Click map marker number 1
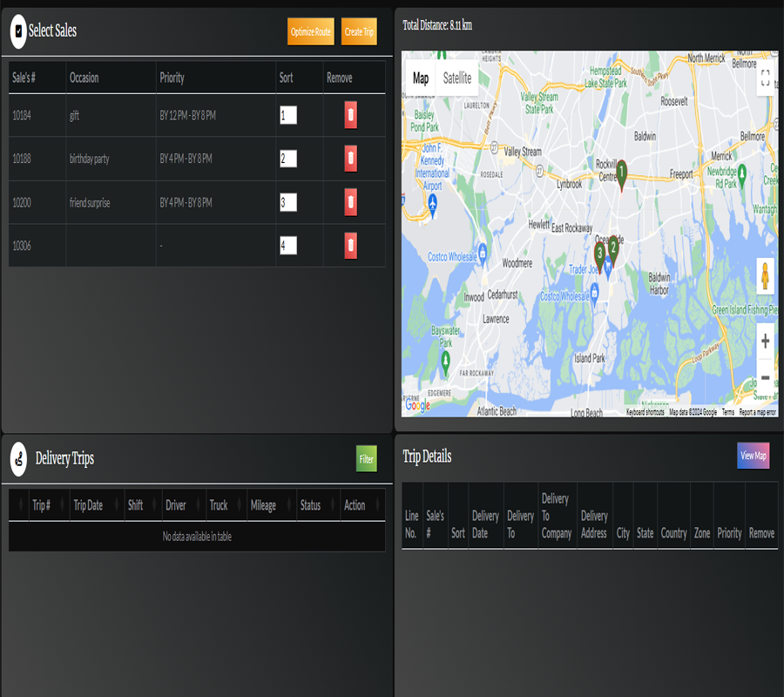This screenshot has height=697, width=784. [621, 174]
